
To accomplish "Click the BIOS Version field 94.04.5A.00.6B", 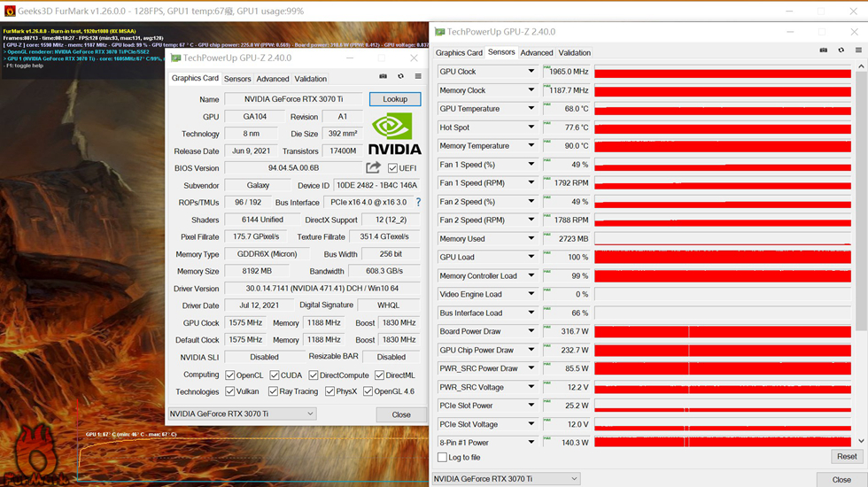I will pyautogui.click(x=293, y=167).
